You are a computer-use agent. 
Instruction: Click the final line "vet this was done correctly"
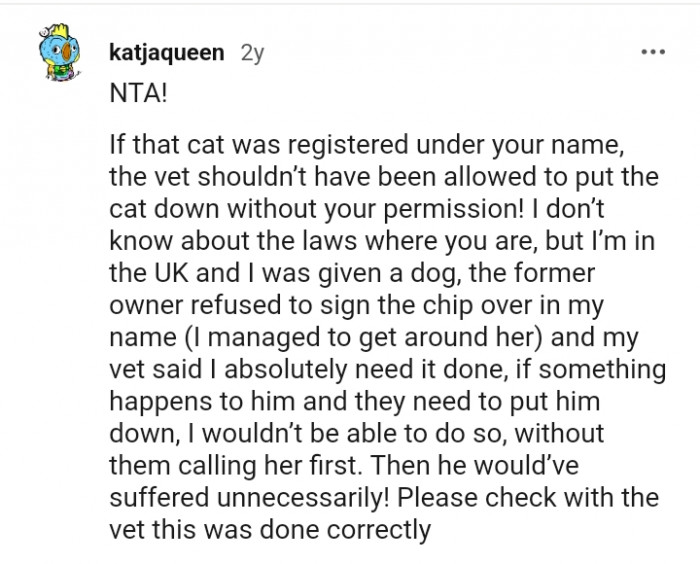coord(270,529)
